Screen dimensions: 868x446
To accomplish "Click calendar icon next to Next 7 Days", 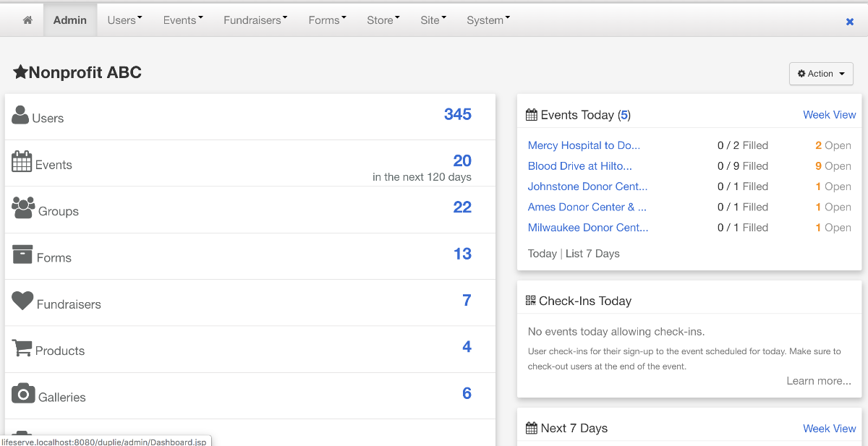I will 532,428.
